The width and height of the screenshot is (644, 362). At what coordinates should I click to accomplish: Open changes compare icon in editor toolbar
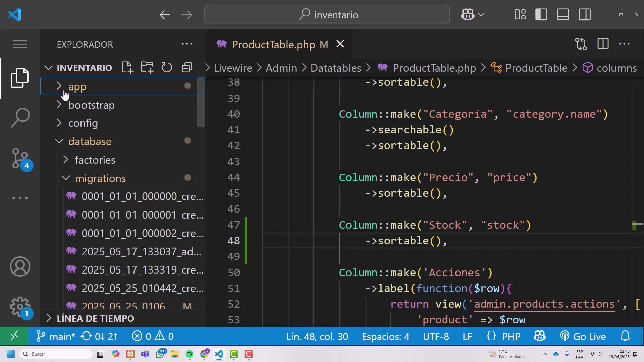click(x=581, y=44)
